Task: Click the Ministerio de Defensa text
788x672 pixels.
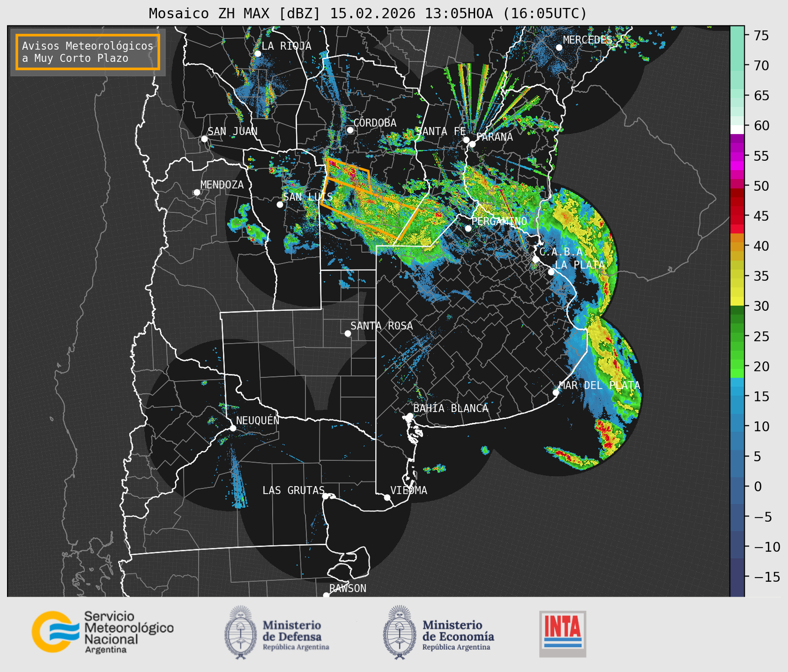Action: [296, 635]
